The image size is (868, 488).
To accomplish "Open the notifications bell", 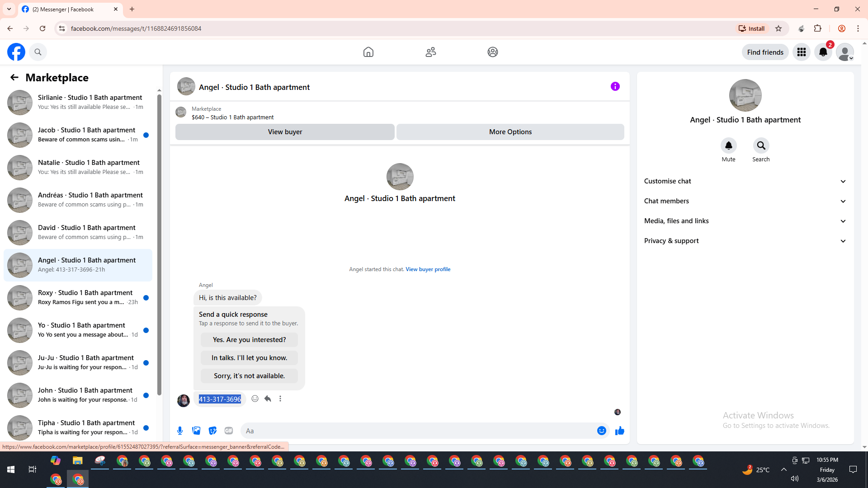I will click(x=823, y=52).
